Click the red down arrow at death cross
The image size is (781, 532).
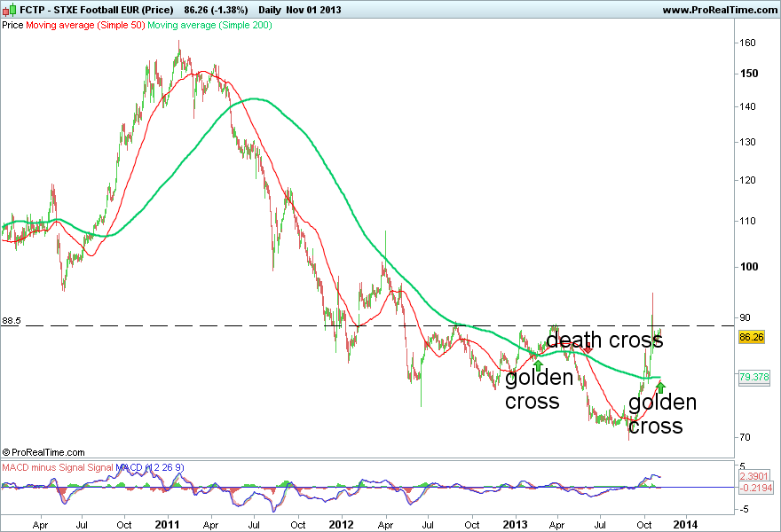(588, 349)
